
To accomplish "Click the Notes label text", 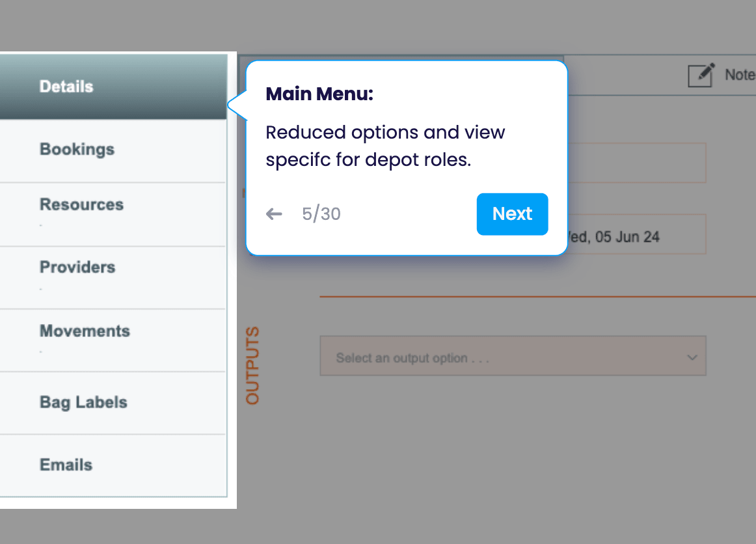I will click(740, 75).
